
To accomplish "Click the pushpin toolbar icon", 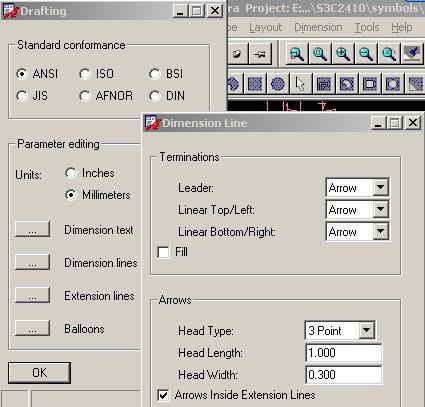I will click(x=260, y=54).
